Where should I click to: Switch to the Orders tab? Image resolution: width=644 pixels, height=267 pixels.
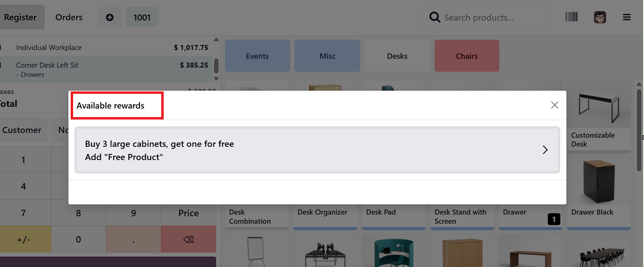[x=69, y=17]
